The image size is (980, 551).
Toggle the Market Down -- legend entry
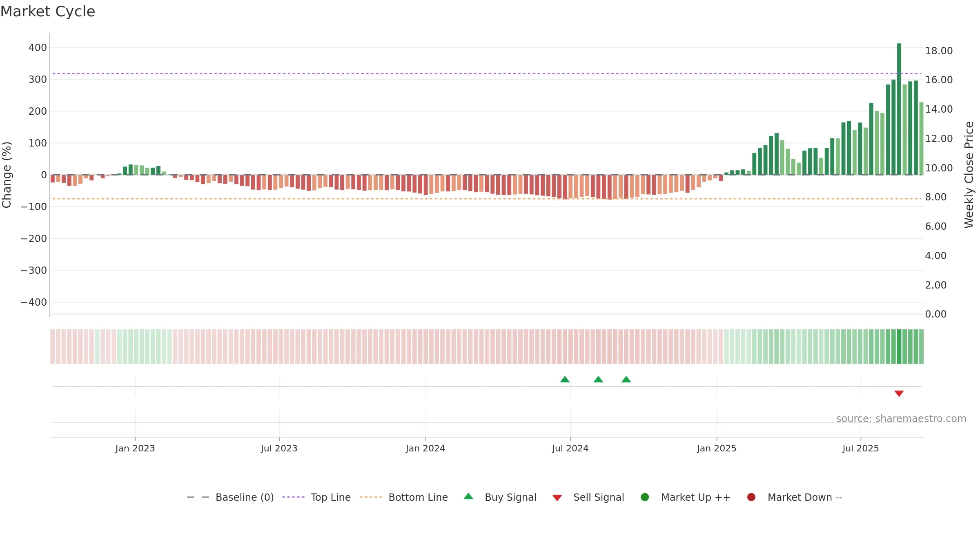(x=795, y=497)
